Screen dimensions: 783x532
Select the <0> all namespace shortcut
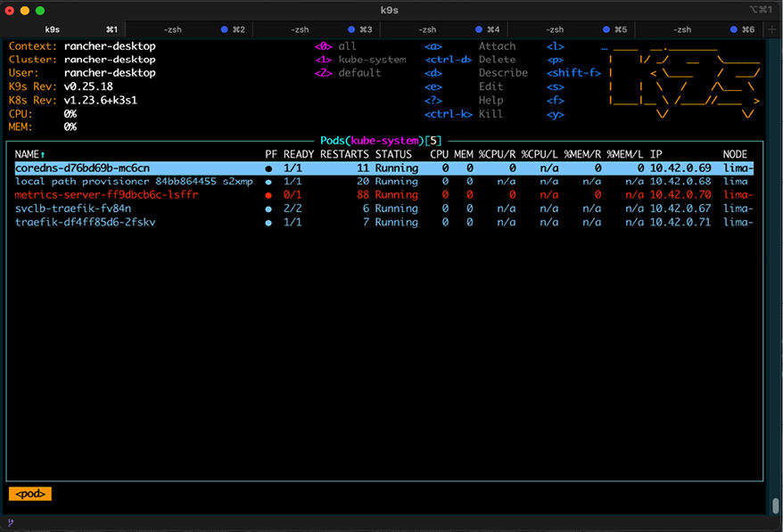[x=335, y=46]
